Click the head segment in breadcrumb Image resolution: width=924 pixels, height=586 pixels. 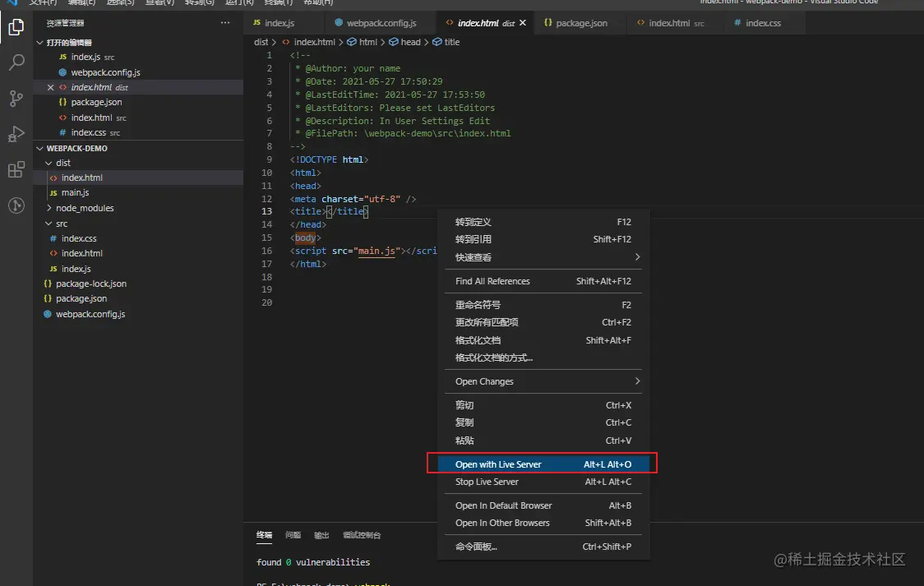[x=410, y=42]
